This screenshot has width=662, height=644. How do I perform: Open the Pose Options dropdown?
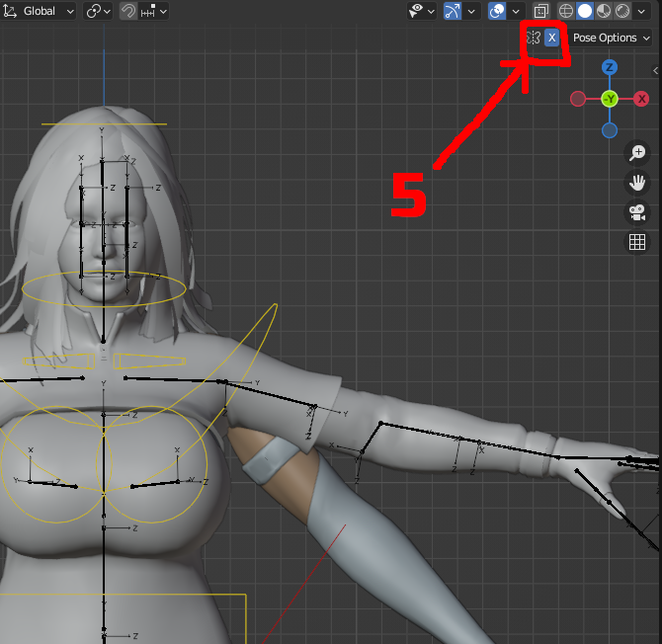click(x=611, y=38)
